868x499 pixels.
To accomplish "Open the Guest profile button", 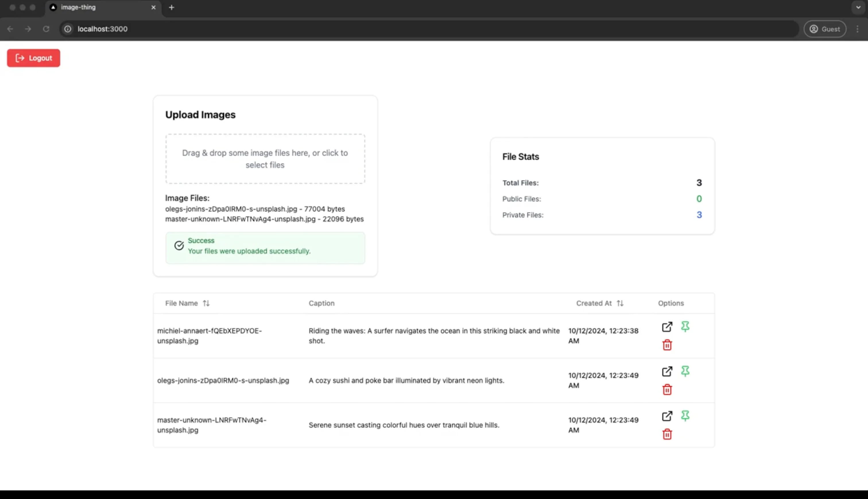I will point(825,29).
